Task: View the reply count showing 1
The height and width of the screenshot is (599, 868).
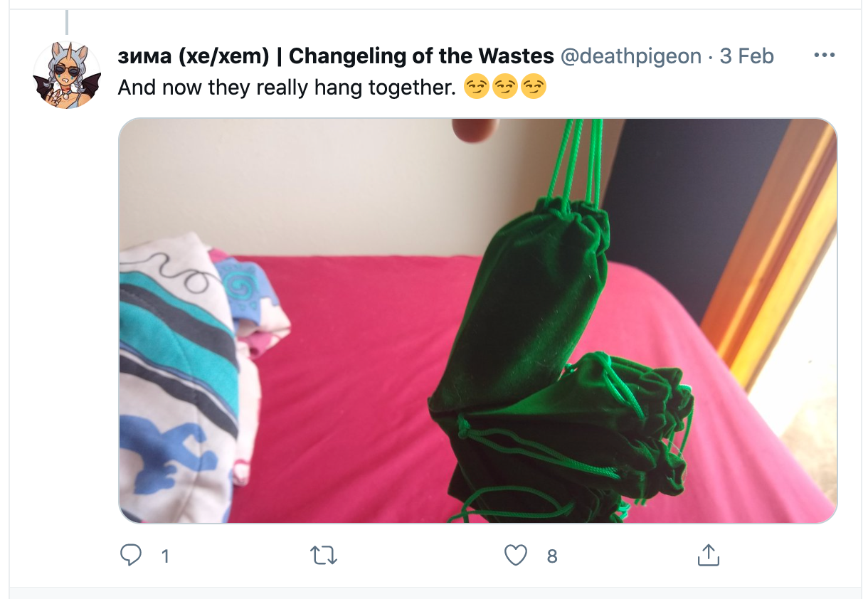Action: pyautogui.click(x=165, y=556)
